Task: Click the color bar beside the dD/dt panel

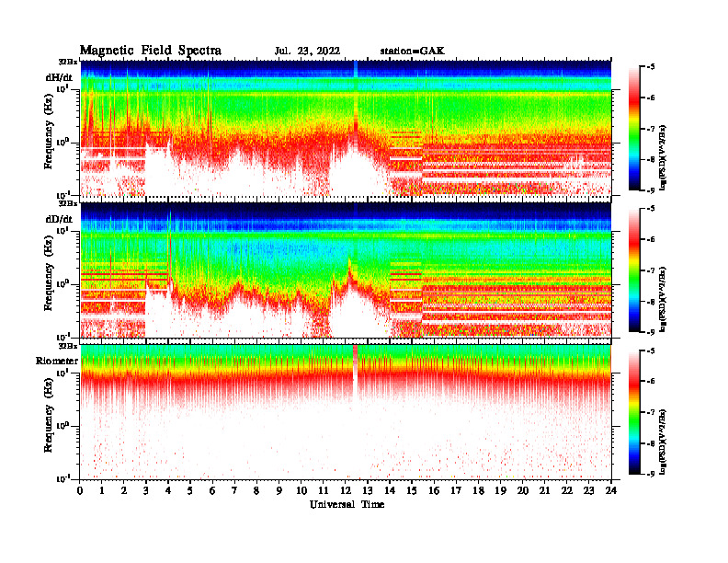Action: pyautogui.click(x=634, y=270)
